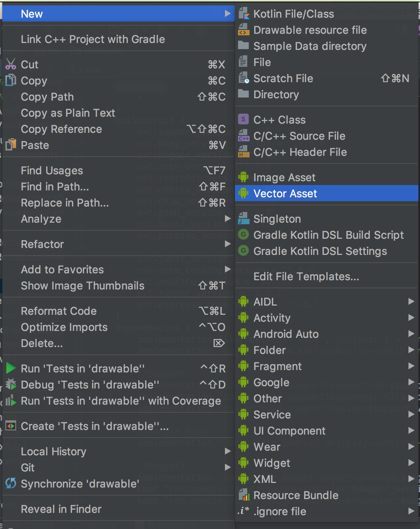Click the green Run triangle icon
Viewport: 420px width, 529px height.
11,368
